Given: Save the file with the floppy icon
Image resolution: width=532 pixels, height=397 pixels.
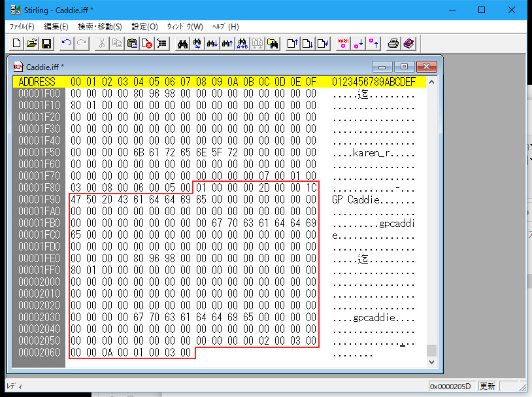Looking at the screenshot, I should point(46,43).
